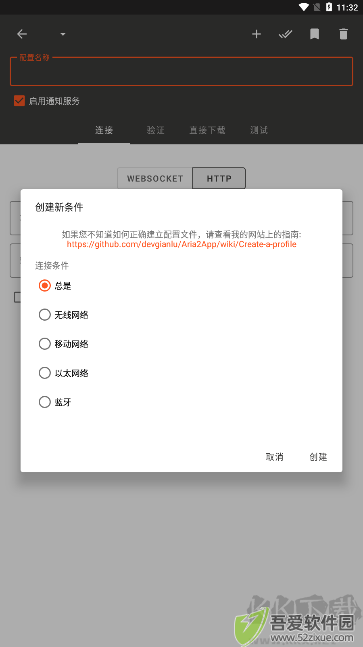Switch to the 连接 tab
This screenshot has width=363, height=647.
tap(104, 130)
